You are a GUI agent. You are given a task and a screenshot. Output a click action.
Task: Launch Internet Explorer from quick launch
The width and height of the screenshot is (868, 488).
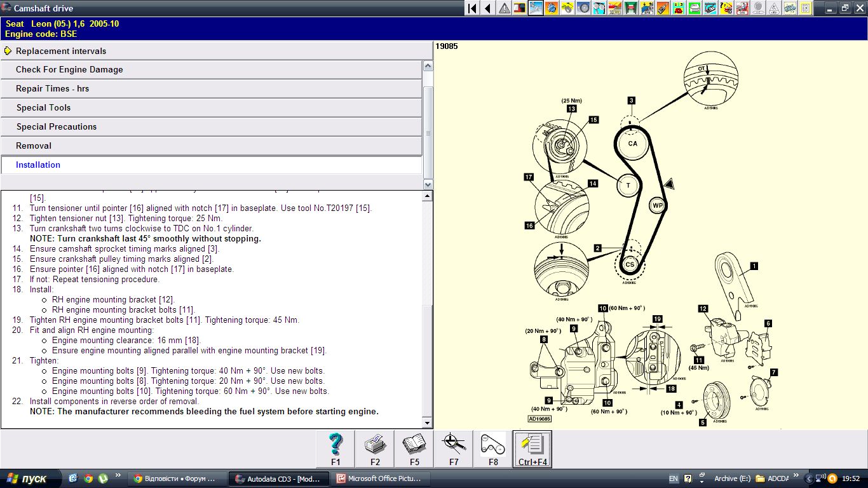pos(72,478)
